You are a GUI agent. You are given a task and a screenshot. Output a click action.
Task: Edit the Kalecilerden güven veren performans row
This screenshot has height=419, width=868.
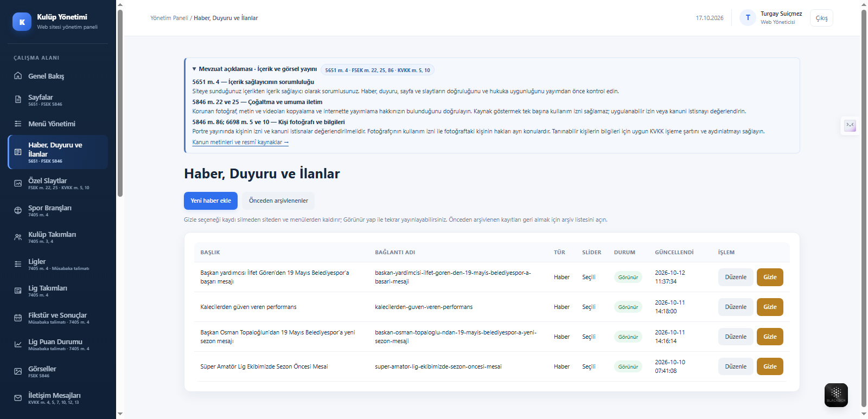(736, 307)
